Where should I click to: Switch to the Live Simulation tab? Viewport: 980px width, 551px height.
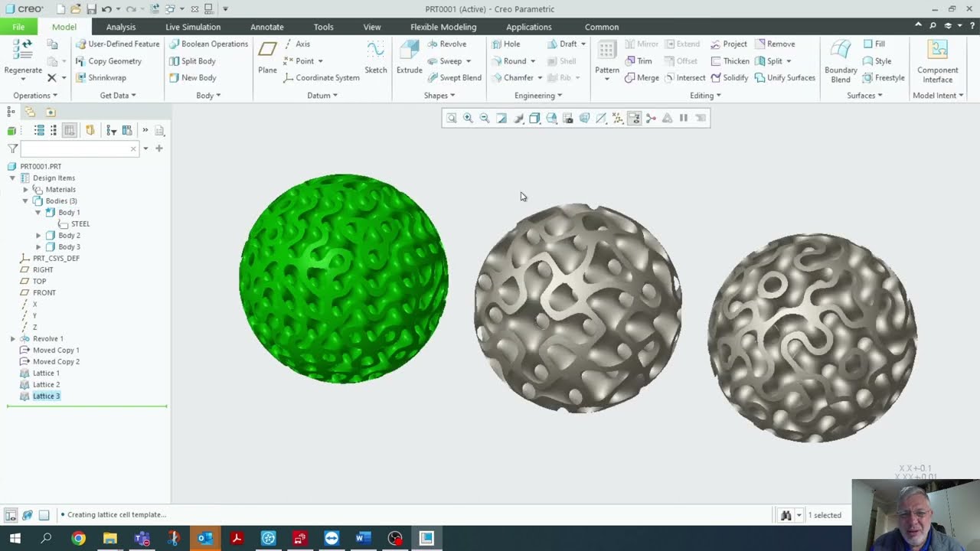(x=193, y=27)
